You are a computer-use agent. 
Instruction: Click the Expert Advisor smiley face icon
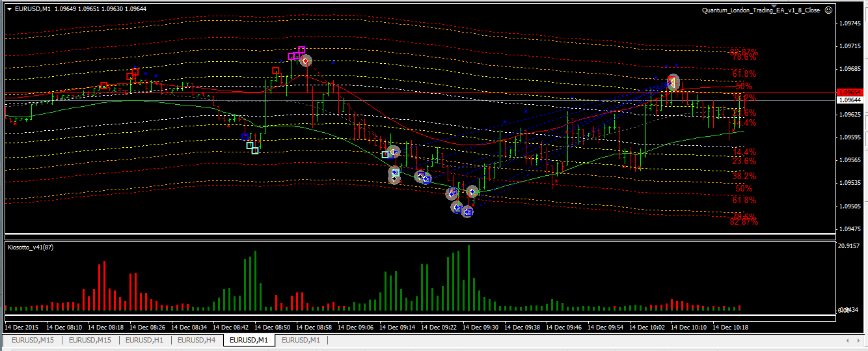tap(828, 10)
